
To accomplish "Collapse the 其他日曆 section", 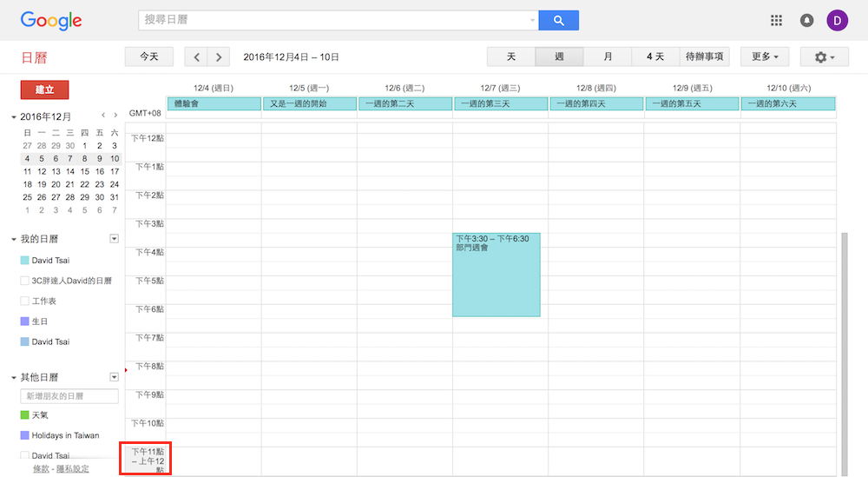I will coord(14,378).
